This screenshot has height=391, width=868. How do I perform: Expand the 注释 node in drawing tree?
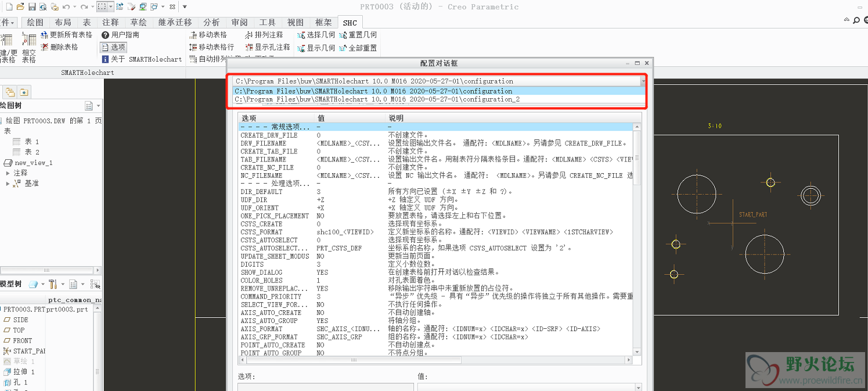[8, 173]
